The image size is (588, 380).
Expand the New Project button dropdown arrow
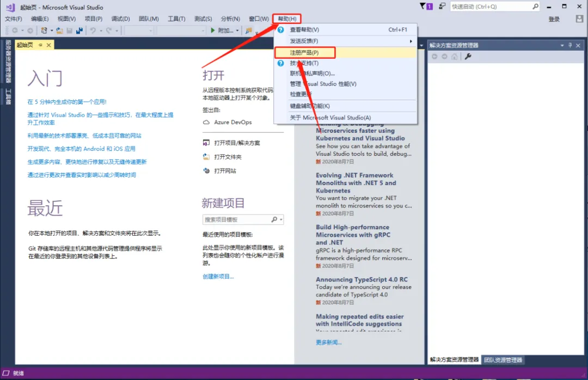click(51, 31)
